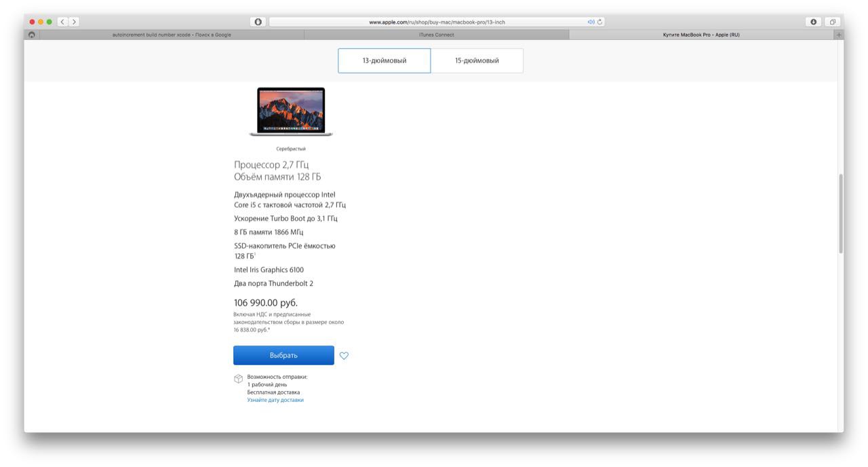Click the silver MacBook Pro image

coord(291,112)
